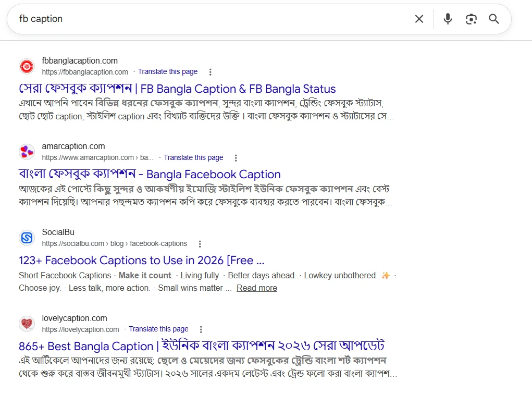Open more options for amarcaption.com result
This screenshot has height=394, width=532.
(236, 158)
